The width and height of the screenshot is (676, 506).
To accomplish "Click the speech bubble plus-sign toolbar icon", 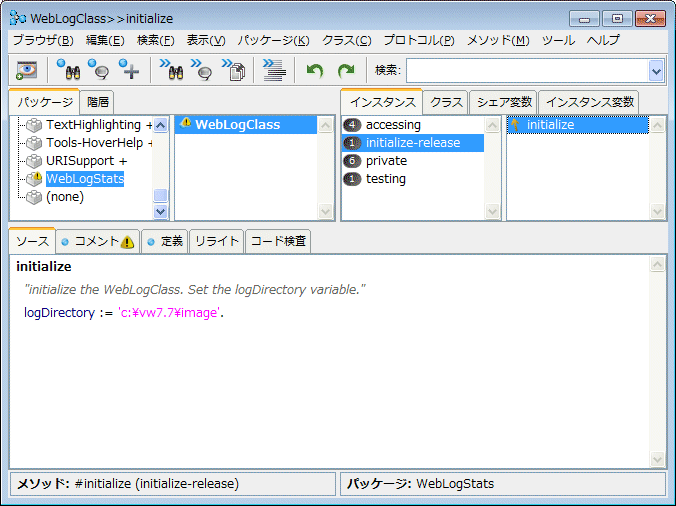I will pyautogui.click(x=129, y=70).
